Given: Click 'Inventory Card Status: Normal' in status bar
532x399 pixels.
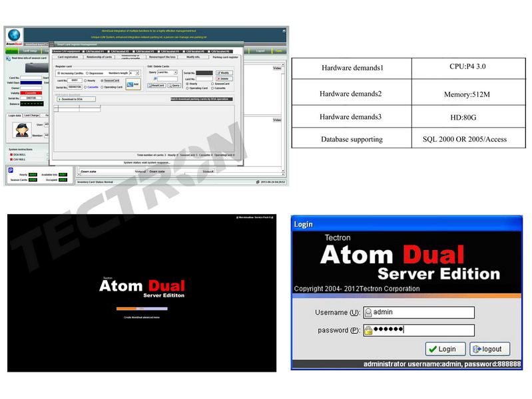Looking at the screenshot, I should click(95, 182).
